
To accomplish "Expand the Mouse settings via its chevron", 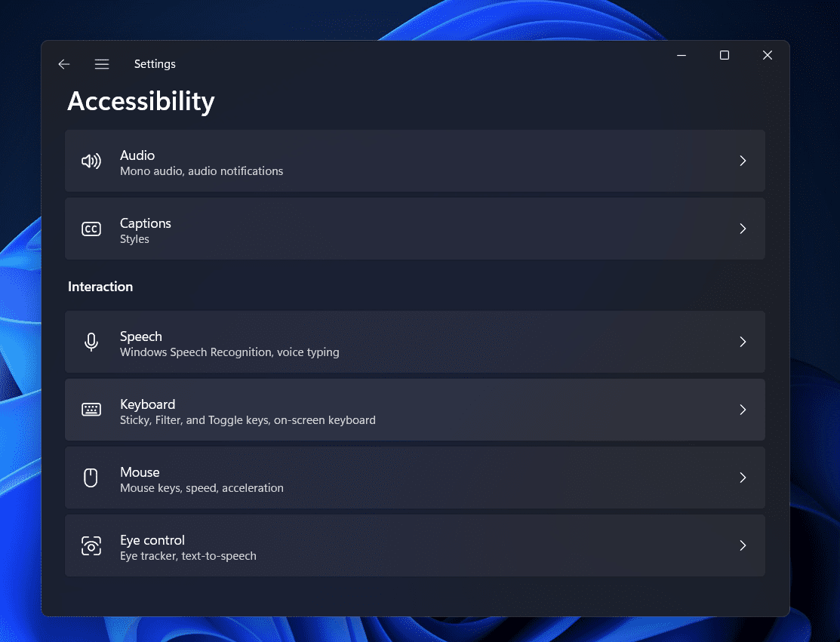I will (x=743, y=478).
